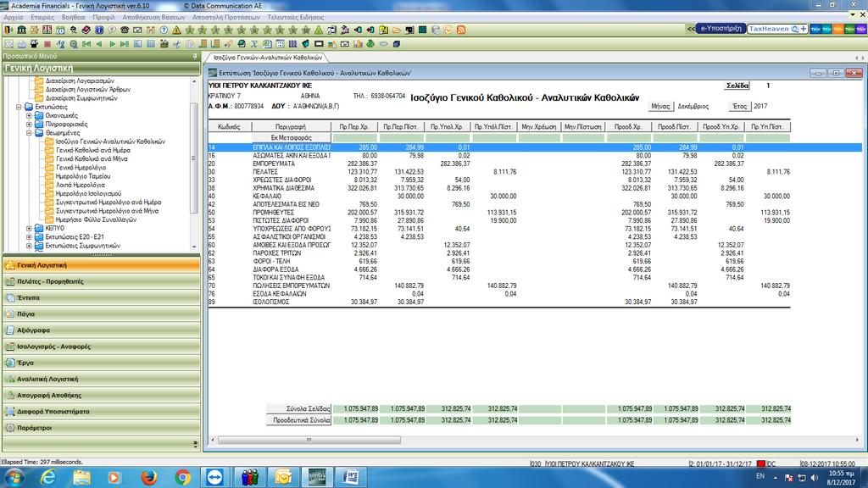The width and height of the screenshot is (868, 488).
Task: Go to next page green arrow
Action: (112, 44)
